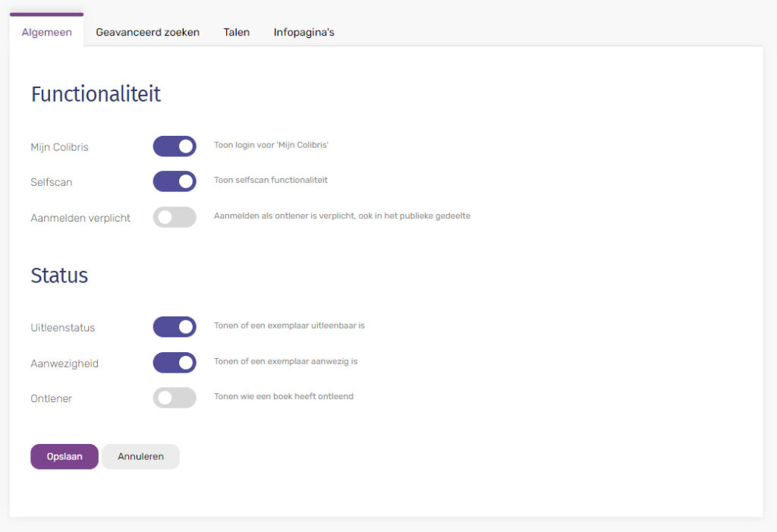Save settings with the Opslaan button

[64, 457]
